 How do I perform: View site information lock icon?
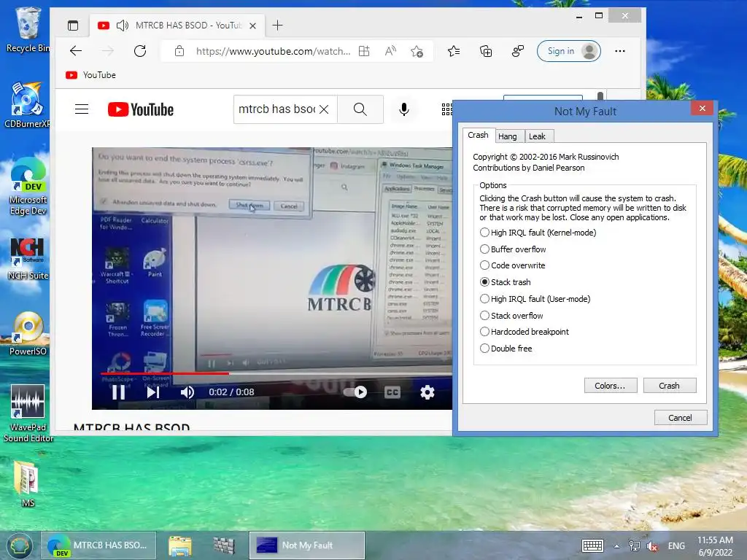[179, 51]
